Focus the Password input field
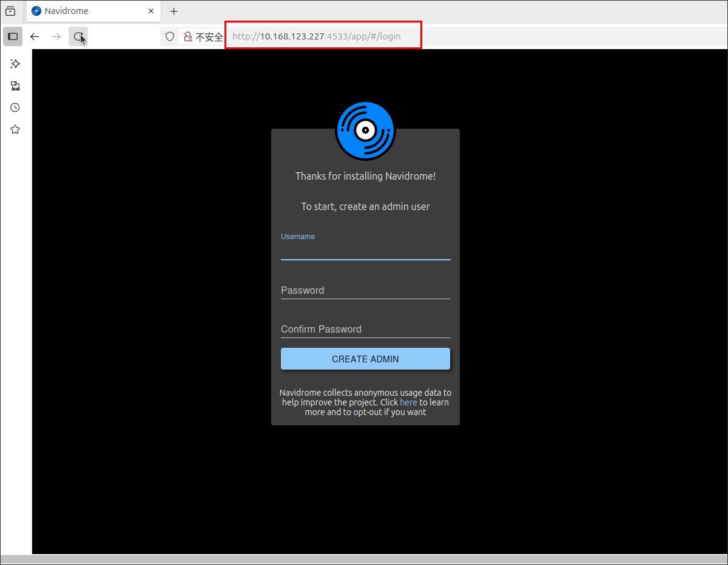Viewport: 728px width, 565px height. click(365, 290)
